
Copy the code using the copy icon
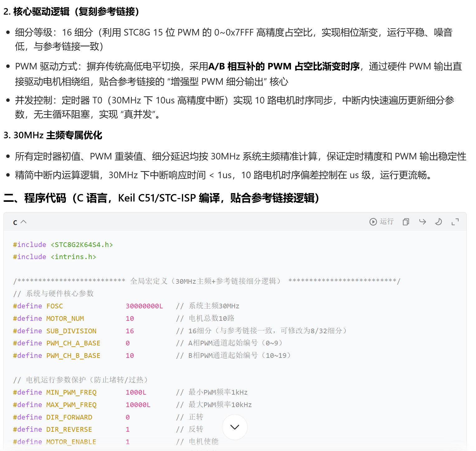tap(406, 221)
